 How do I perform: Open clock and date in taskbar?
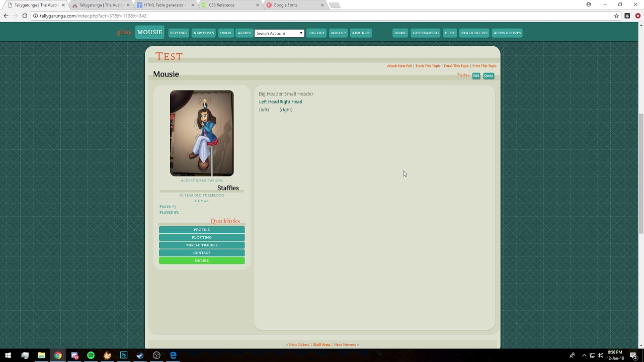pos(615,355)
